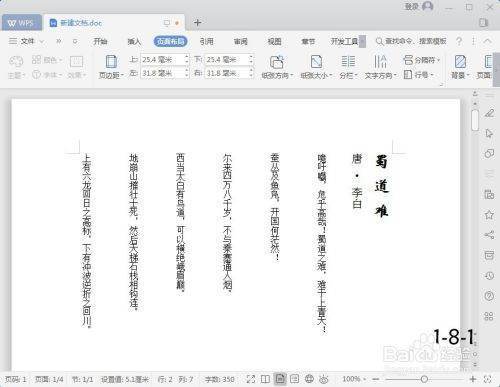
Task: Switch to reading layout icon in status bar
Action: [x=265, y=379]
